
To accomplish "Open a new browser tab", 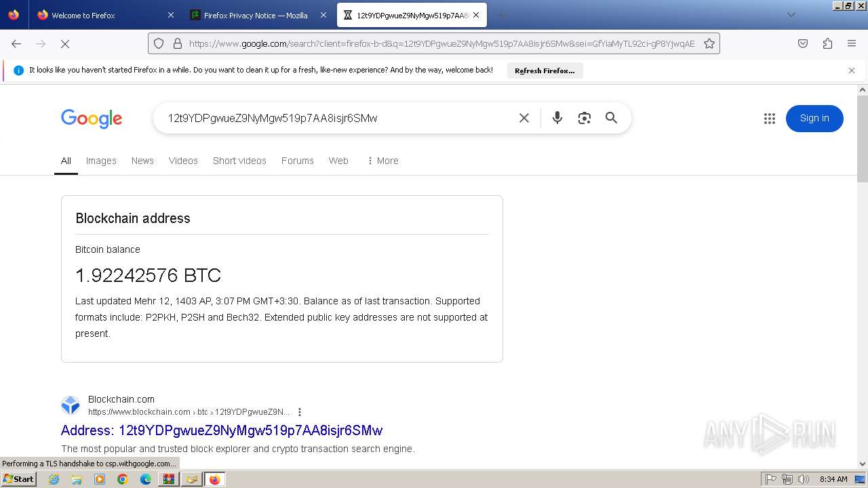I will pyautogui.click(x=501, y=15).
